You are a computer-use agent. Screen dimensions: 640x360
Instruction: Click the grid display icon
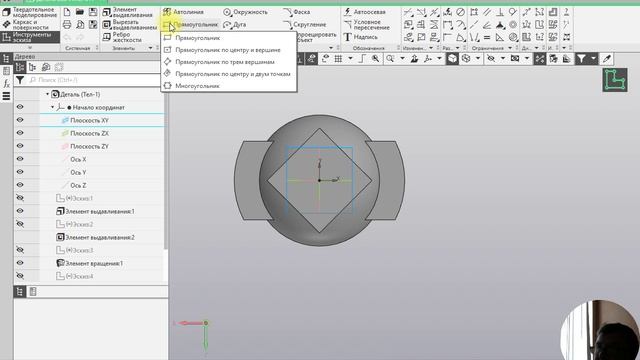338,59
